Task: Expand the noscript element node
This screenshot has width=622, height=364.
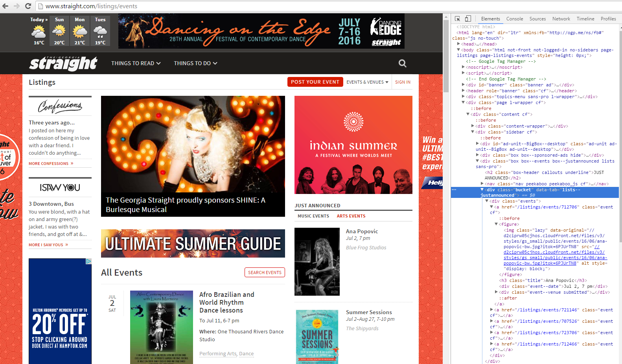Action: point(463,67)
